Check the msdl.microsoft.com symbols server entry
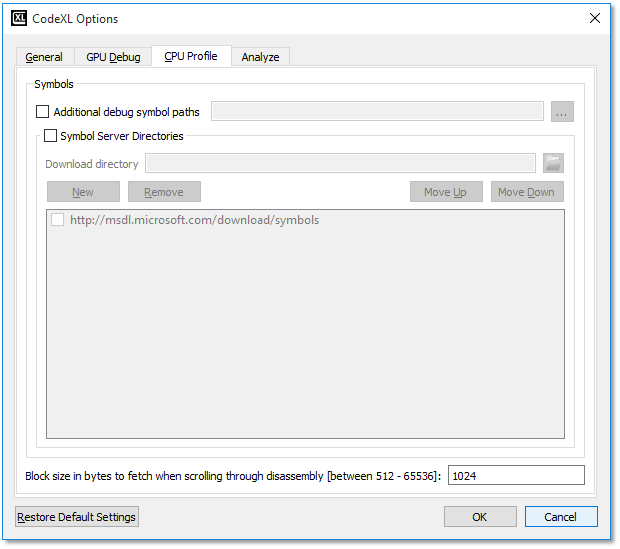This screenshot has height=549, width=620. coord(57,220)
